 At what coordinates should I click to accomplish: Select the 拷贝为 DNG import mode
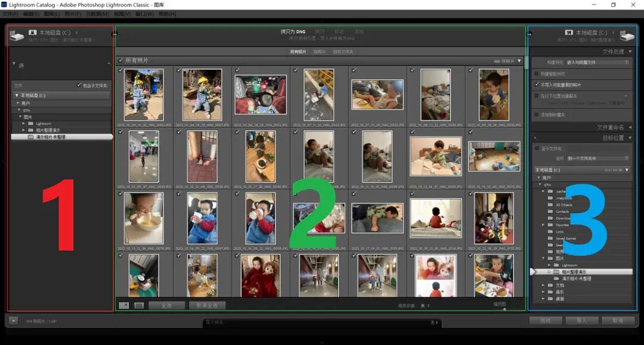(x=293, y=32)
